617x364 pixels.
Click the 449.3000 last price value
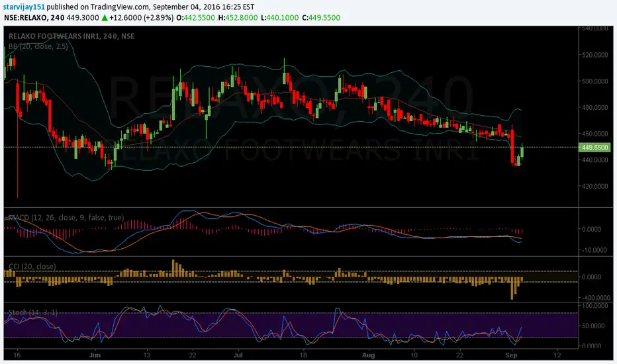[x=83, y=18]
